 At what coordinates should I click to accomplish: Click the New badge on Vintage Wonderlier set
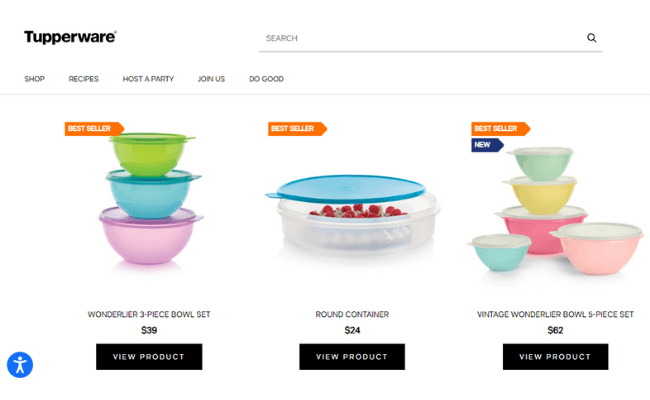(488, 145)
